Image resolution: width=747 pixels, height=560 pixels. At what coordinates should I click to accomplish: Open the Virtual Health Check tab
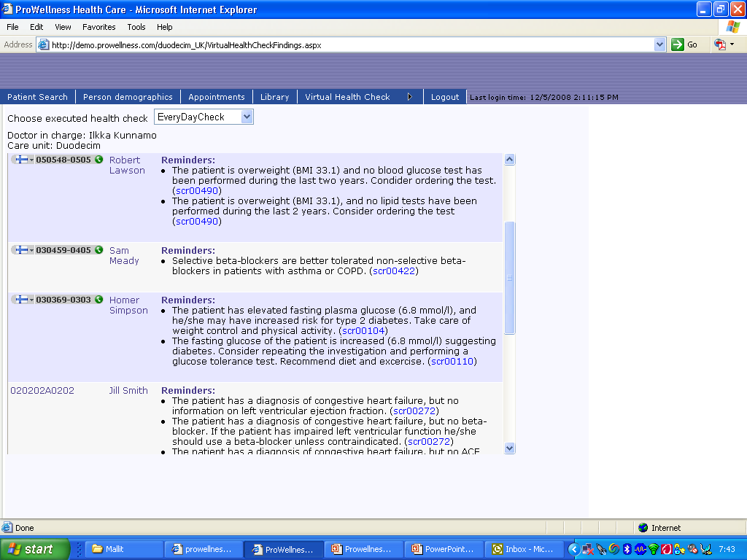coord(347,97)
